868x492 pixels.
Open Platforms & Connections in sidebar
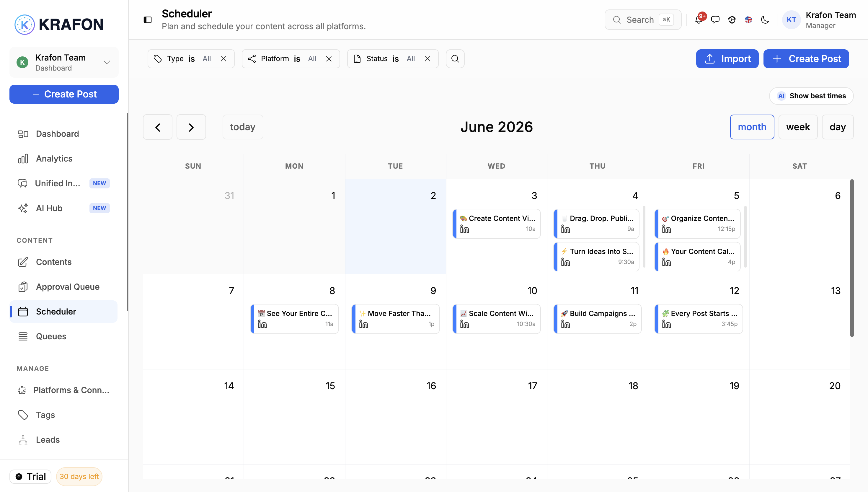click(64, 390)
